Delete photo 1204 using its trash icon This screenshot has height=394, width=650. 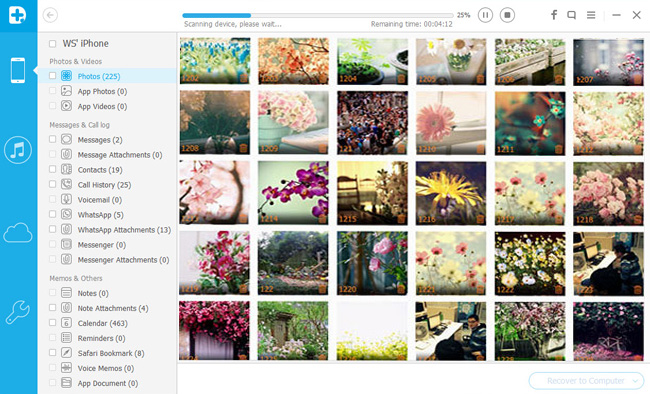coord(401,78)
